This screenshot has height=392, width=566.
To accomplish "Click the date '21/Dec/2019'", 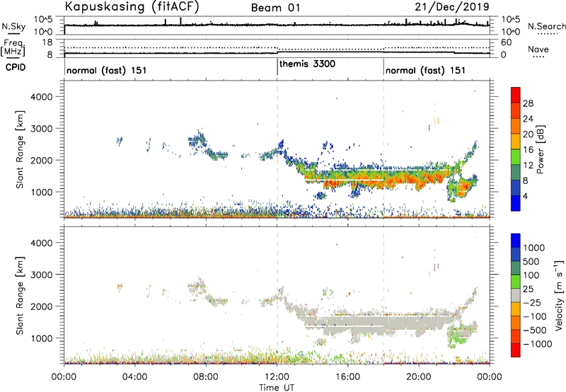I will pyautogui.click(x=452, y=7).
